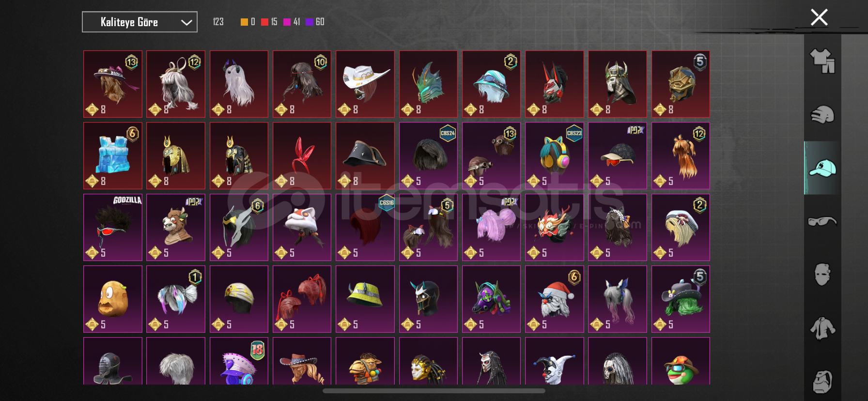Click the horizontal scrollbar at bottom
The image size is (868, 401).
434,391
